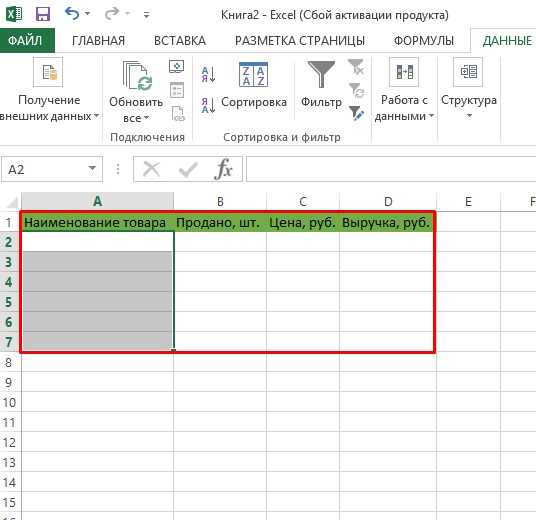This screenshot has height=520, width=536.
Task: Open the Connections icon in Подключения
Action: coord(176,66)
